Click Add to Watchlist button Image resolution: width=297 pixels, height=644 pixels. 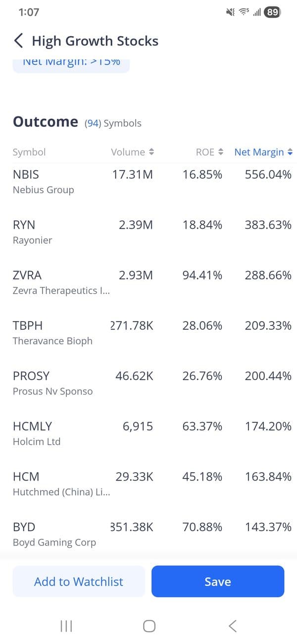point(79,582)
